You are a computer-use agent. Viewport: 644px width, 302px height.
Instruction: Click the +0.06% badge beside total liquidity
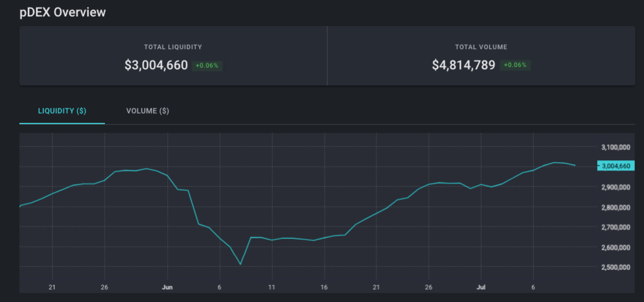tap(207, 65)
